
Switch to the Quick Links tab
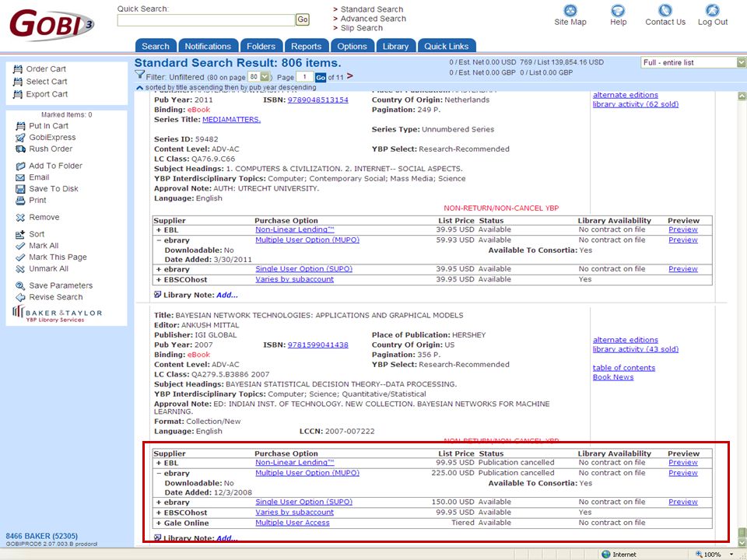(447, 46)
